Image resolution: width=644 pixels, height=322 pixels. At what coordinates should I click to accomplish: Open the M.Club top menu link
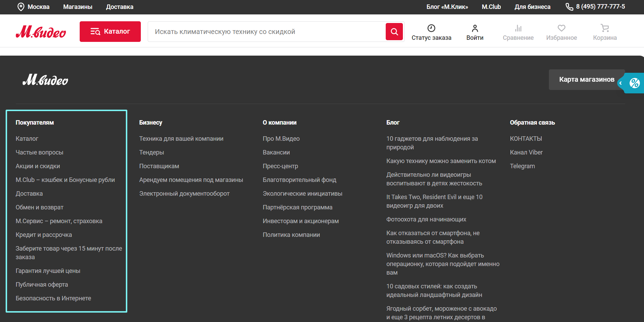point(491,7)
